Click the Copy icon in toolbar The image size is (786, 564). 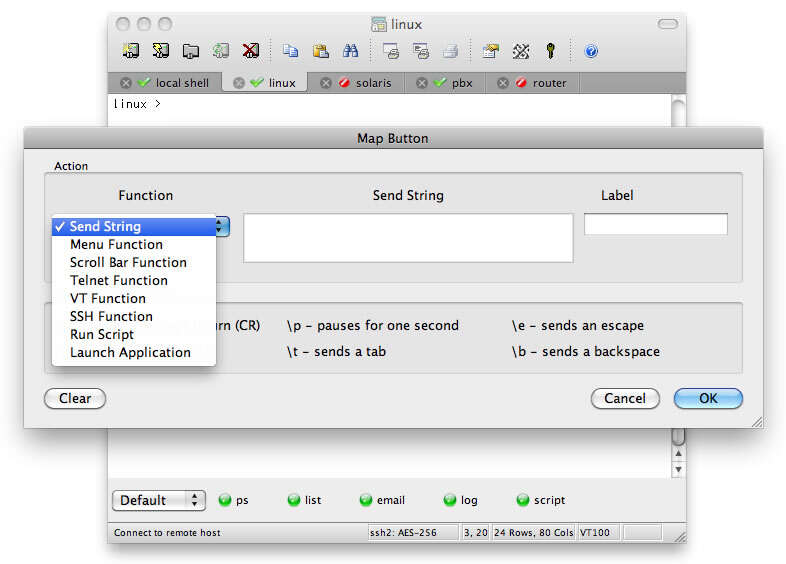[290, 51]
